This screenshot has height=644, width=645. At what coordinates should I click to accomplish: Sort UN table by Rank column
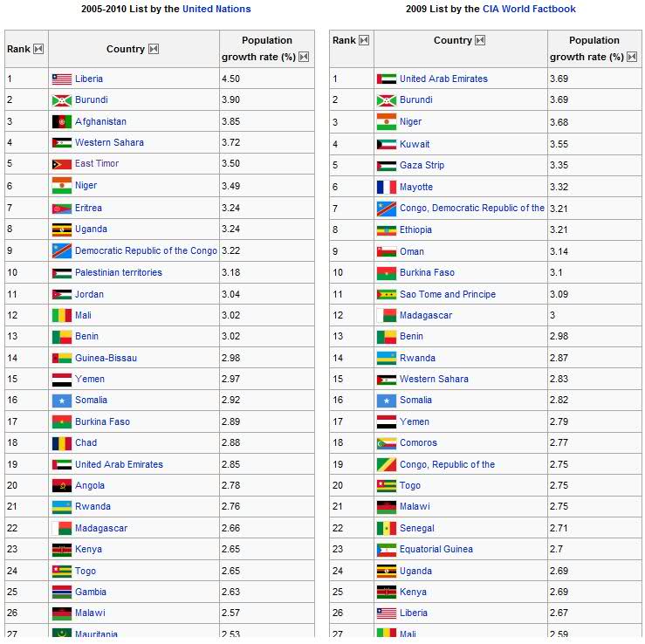pos(38,49)
